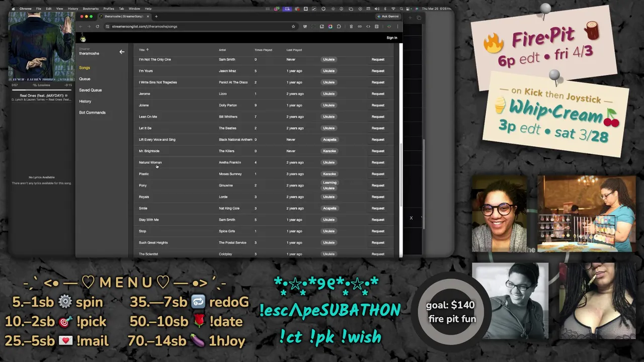Click the artist name Panic! At The Disco
Viewport: 644px width, 362px height.
[x=233, y=82]
